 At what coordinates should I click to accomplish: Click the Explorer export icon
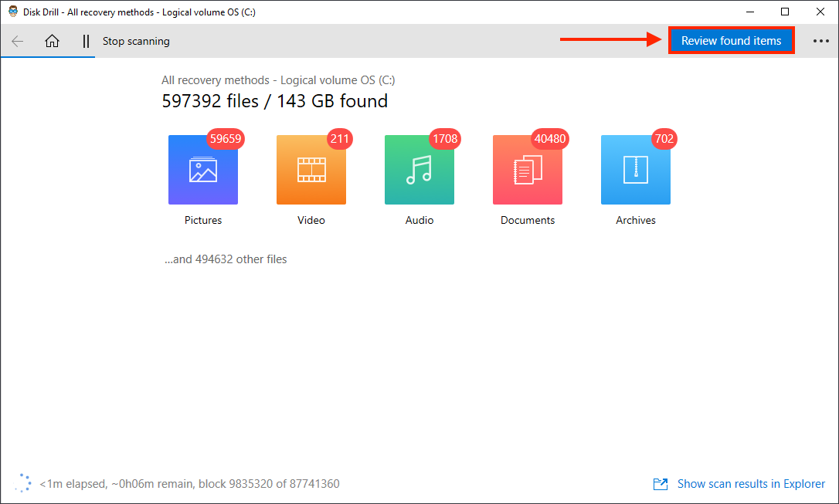tap(661, 484)
